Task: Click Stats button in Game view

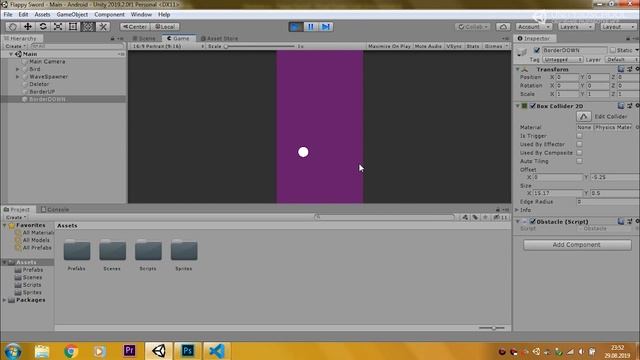Action: pyautogui.click(x=473, y=46)
